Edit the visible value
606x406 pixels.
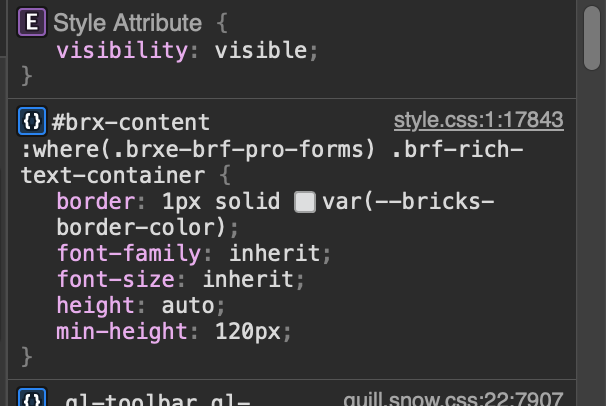pos(261,51)
